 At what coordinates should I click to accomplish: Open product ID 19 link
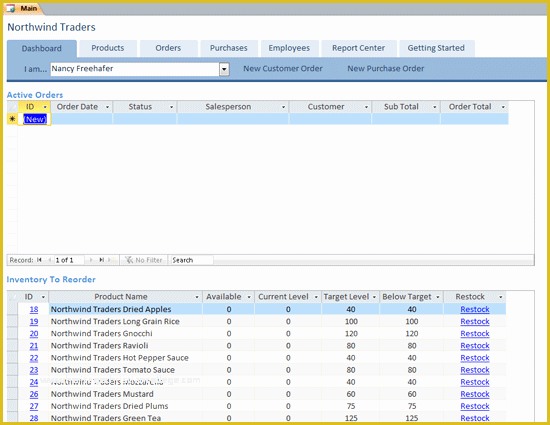click(x=34, y=322)
